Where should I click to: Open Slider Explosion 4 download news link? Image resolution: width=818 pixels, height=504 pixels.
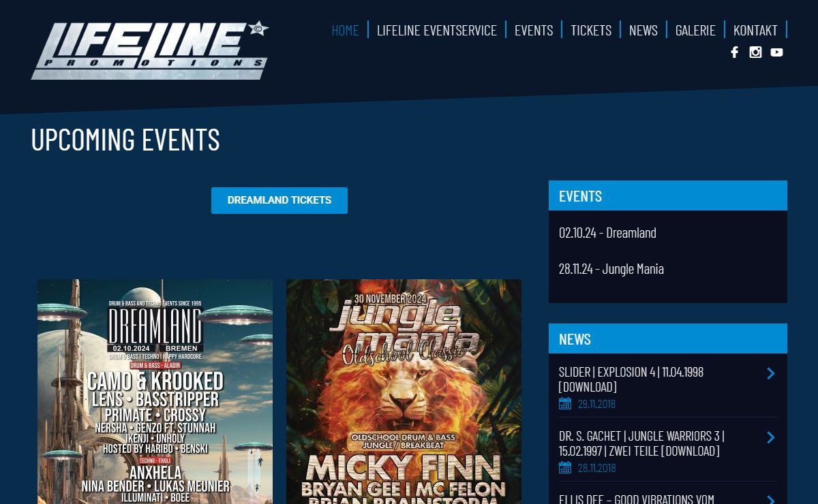pos(631,379)
